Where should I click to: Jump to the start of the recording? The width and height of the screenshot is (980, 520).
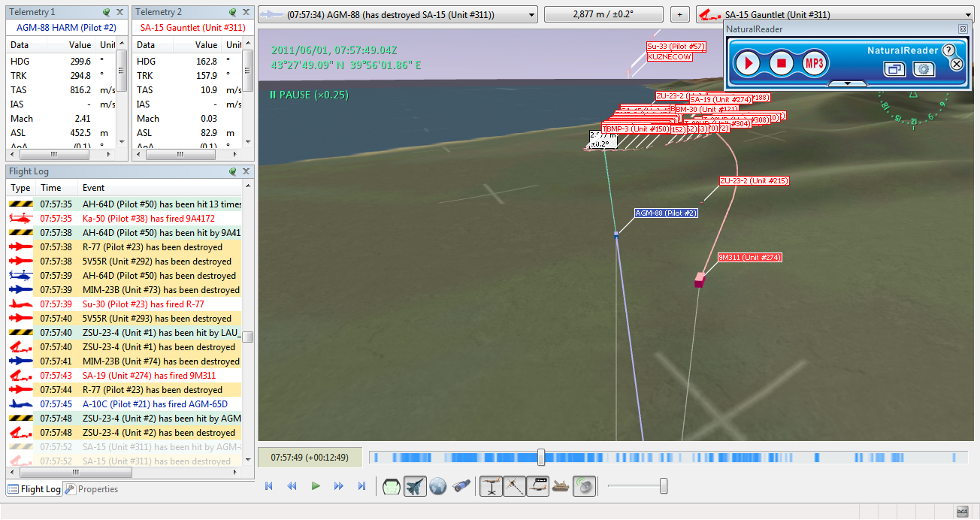[269, 486]
